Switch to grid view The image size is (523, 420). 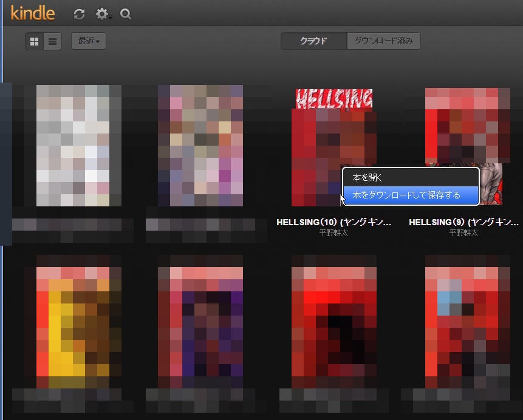pyautogui.click(x=35, y=41)
